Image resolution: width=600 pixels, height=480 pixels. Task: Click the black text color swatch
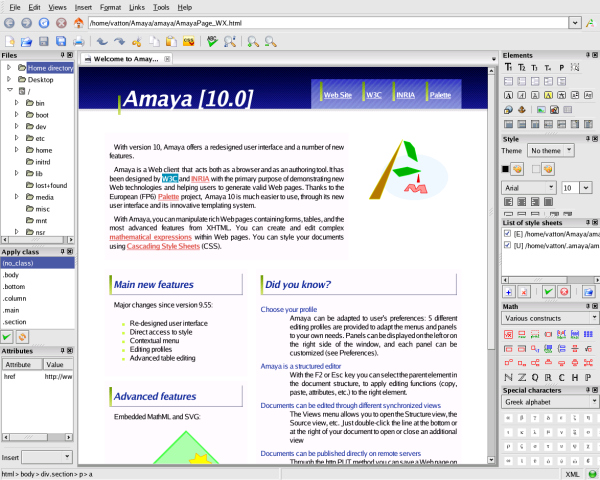tap(505, 168)
